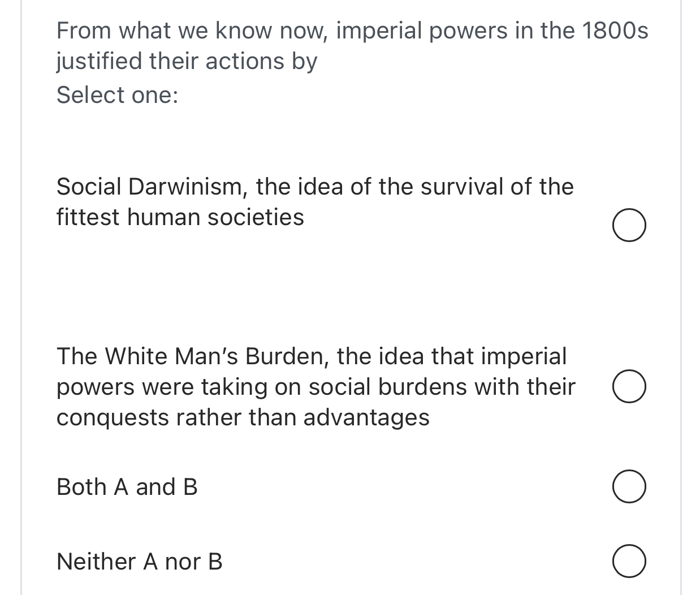Choose the White Man's Burden radio option
The height and width of the screenshot is (595, 700).
[629, 386]
